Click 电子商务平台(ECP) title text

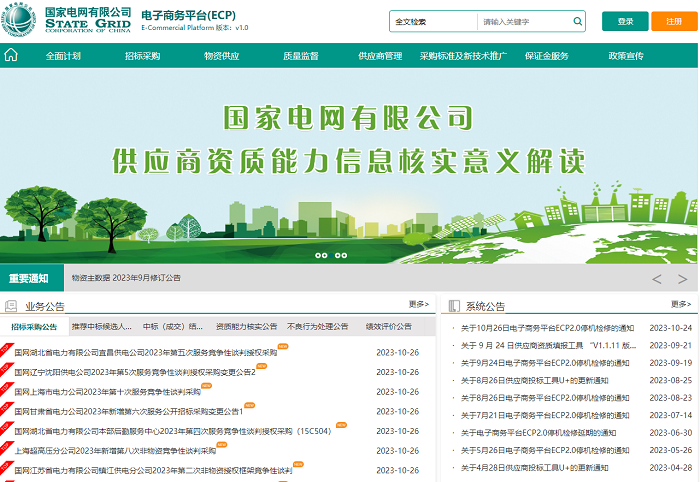188,15
